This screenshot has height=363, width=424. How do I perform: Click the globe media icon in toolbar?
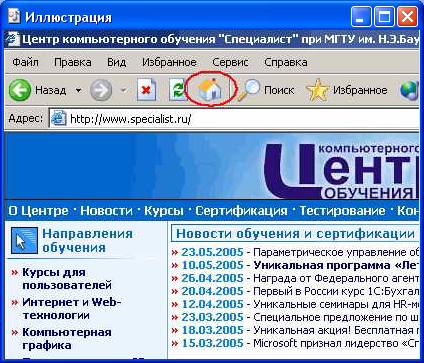click(409, 90)
